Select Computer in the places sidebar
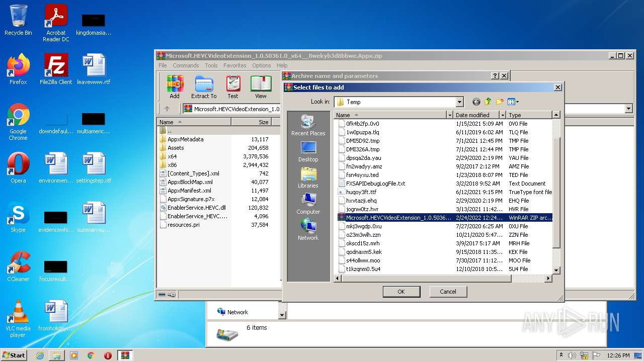The height and width of the screenshot is (362, 644). (x=308, y=204)
